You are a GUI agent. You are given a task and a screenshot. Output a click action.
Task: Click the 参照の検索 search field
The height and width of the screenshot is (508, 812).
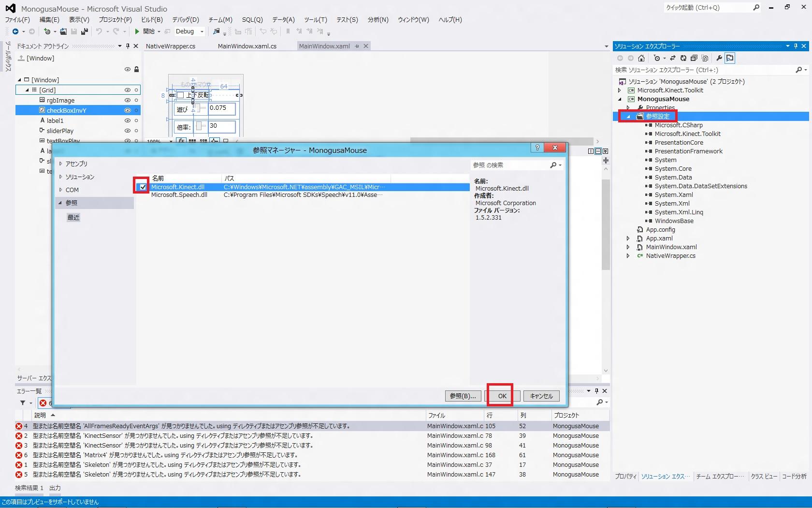(x=510, y=165)
